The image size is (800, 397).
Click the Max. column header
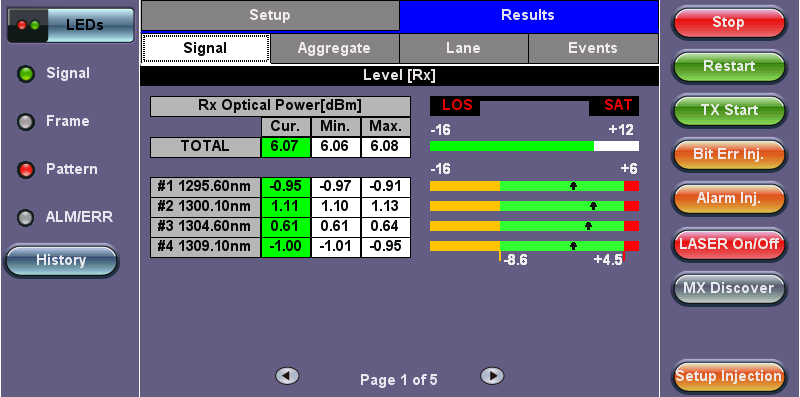(386, 127)
